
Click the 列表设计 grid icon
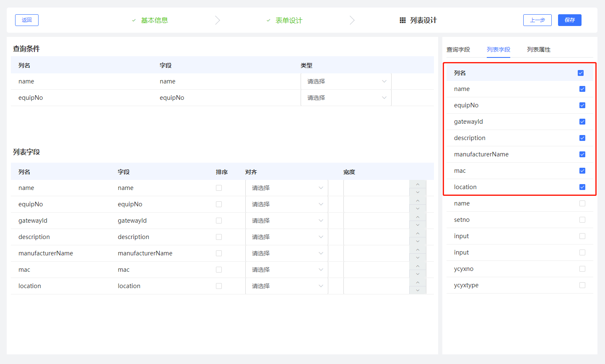(402, 20)
